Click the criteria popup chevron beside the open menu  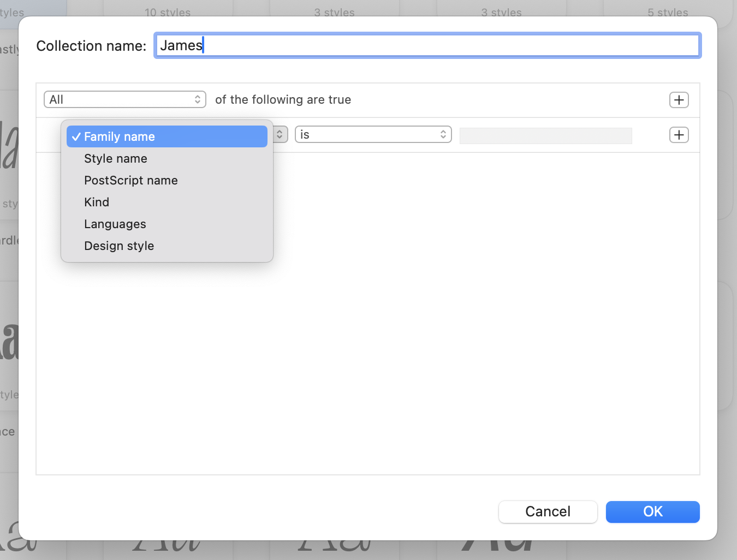tap(280, 134)
